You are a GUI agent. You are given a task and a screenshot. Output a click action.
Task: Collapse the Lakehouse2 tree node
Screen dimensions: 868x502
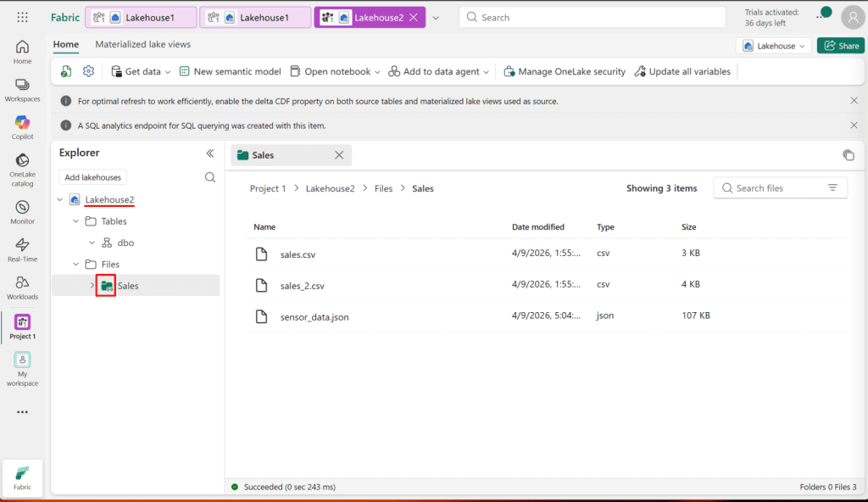pyautogui.click(x=59, y=200)
